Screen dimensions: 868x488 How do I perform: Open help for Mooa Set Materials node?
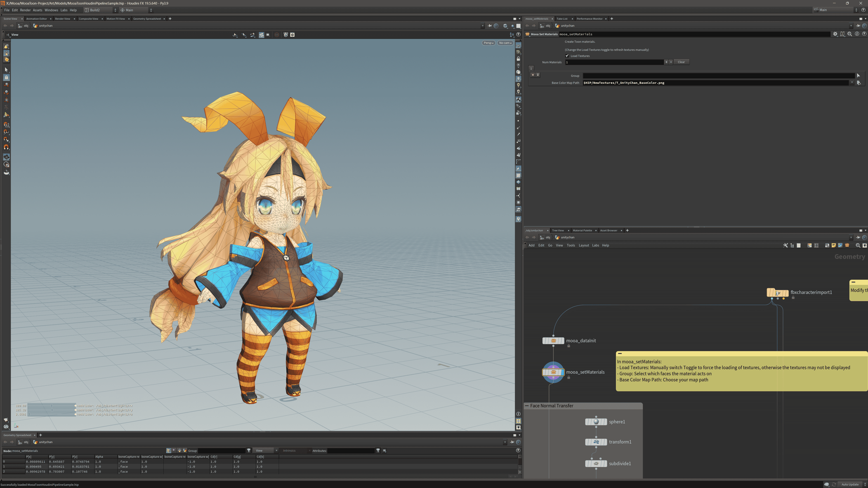(864, 34)
